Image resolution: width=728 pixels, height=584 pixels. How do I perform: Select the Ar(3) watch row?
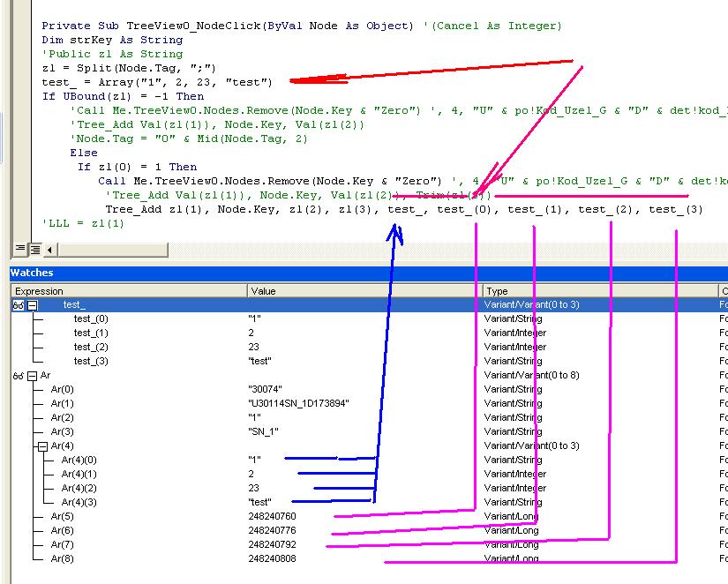(369, 431)
